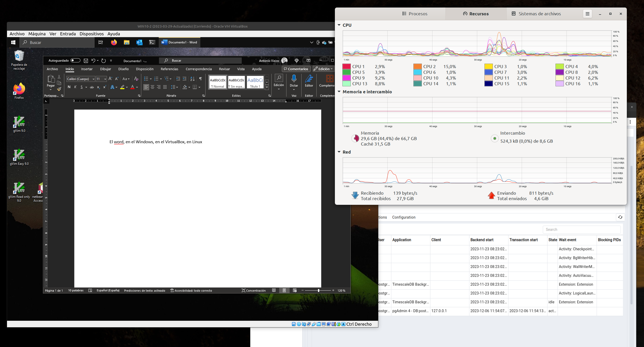Toggle italic formatting (K button)
The width and height of the screenshot is (644, 347).
pyautogui.click(x=75, y=87)
